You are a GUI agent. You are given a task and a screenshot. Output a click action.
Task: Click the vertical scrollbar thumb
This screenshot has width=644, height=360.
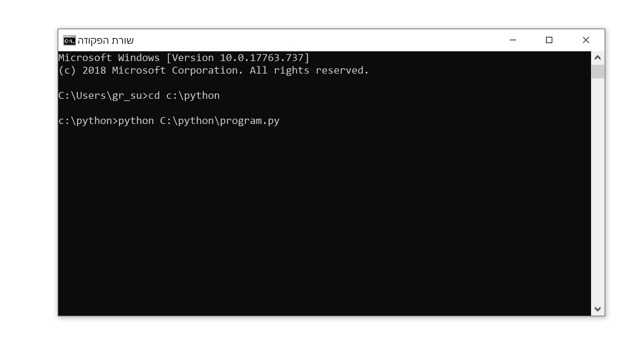coord(598,71)
